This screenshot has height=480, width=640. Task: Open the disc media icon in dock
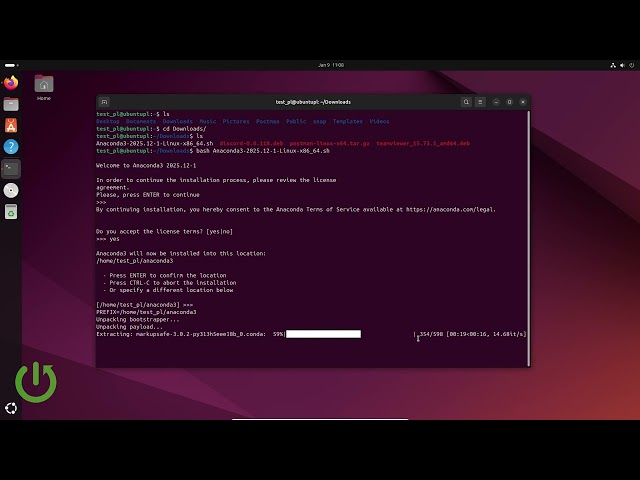[11, 190]
